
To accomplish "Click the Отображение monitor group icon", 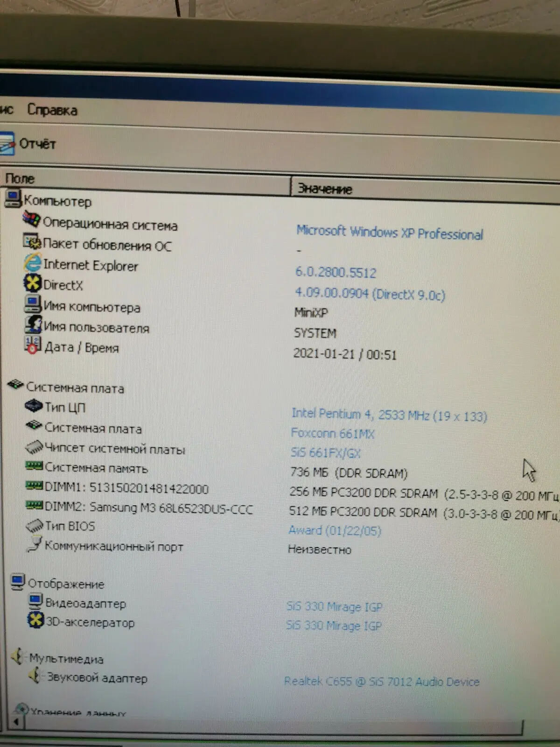I will pos(18,581).
